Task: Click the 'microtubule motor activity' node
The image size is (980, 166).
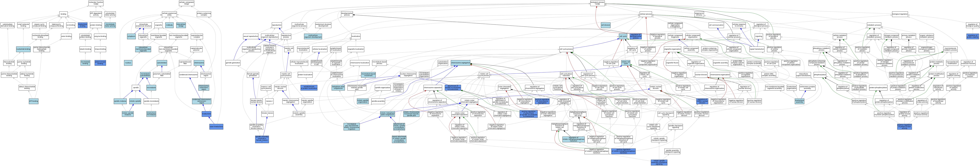Action: [x=110, y=25]
